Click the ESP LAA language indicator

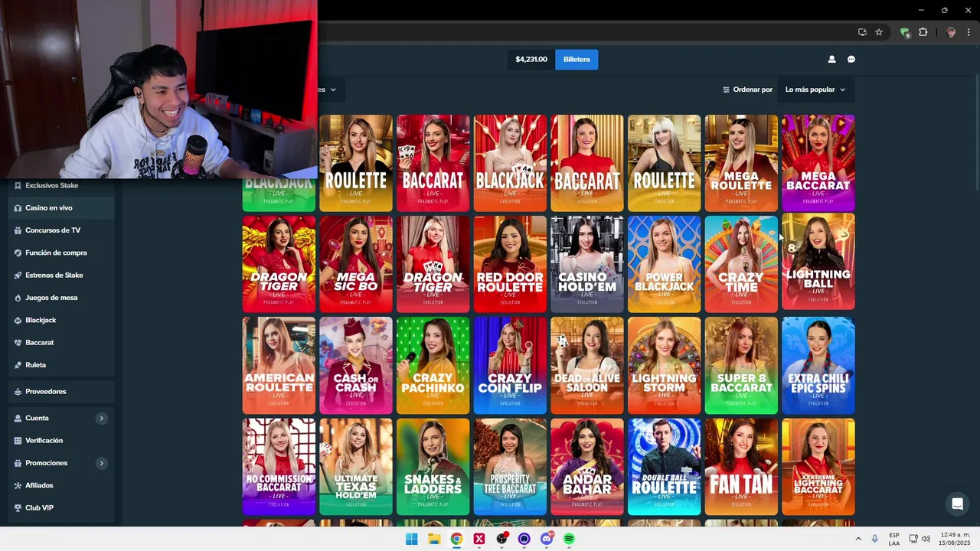tap(894, 539)
